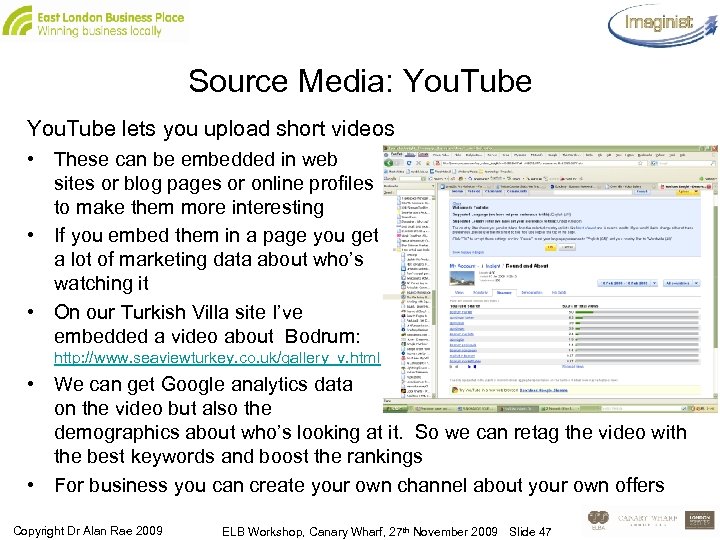Click the Canary Wharf logo in footer

648,520
